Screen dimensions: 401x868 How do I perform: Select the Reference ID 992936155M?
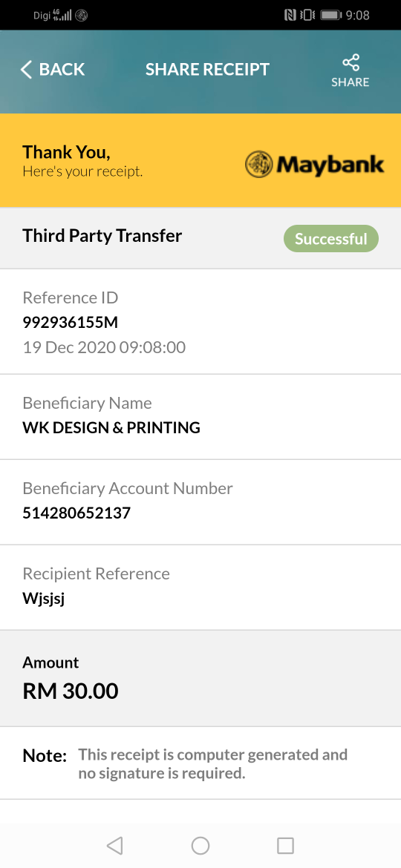tap(71, 322)
